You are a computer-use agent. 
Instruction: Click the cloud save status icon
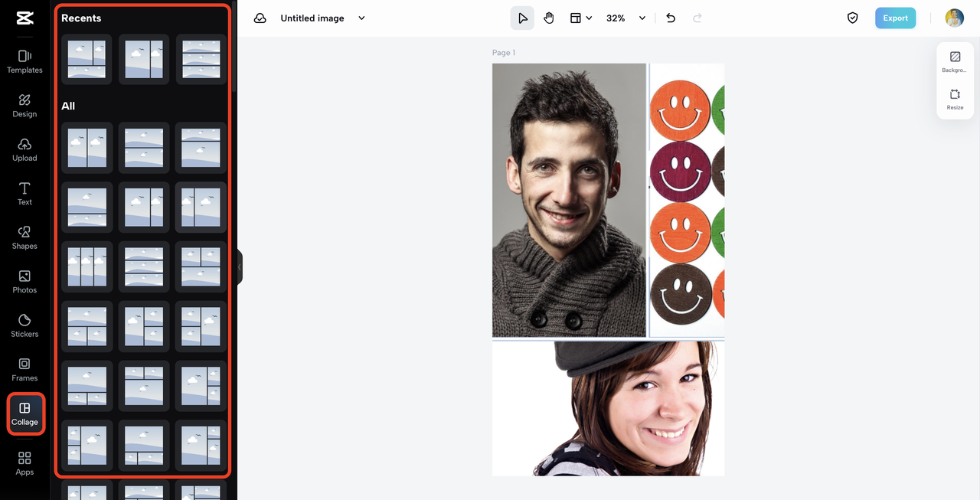[260, 18]
